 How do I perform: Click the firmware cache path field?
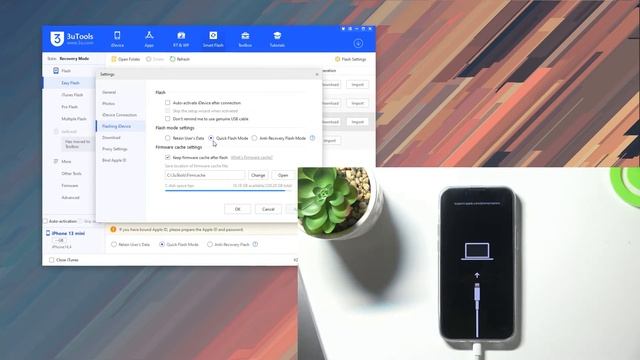point(204,175)
